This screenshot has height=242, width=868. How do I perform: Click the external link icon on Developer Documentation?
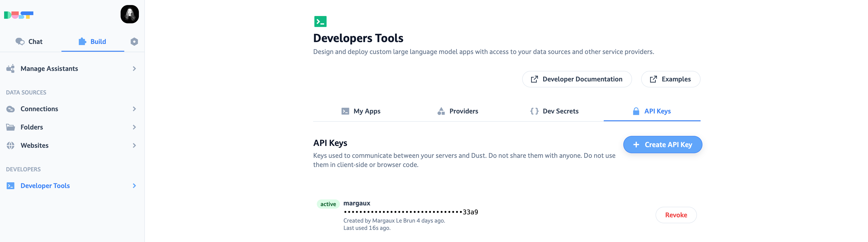click(534, 79)
